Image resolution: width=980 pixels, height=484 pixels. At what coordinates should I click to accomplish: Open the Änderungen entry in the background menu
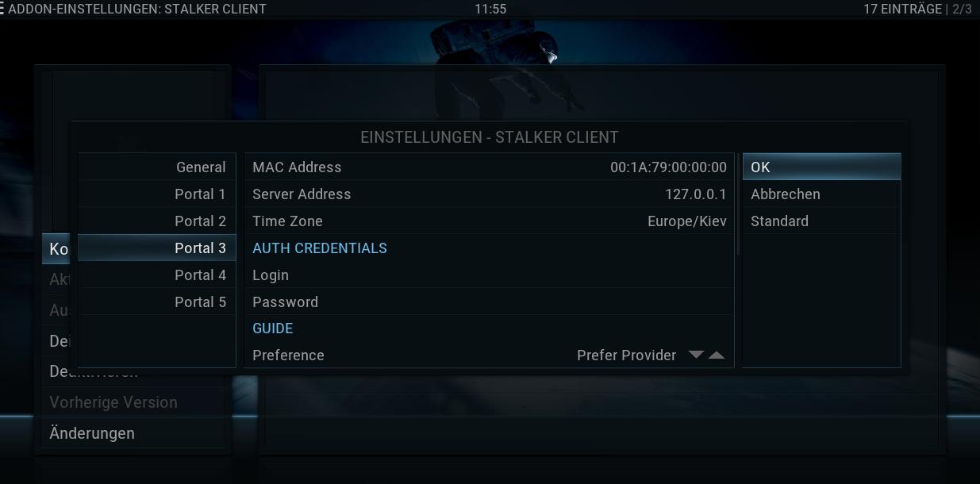click(133, 433)
